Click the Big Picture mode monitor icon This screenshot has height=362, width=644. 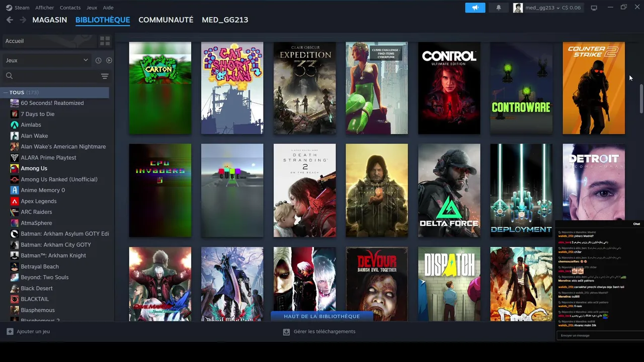(594, 8)
